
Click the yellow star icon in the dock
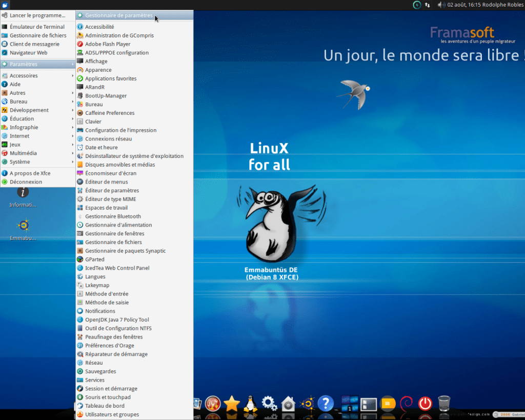tap(232, 404)
